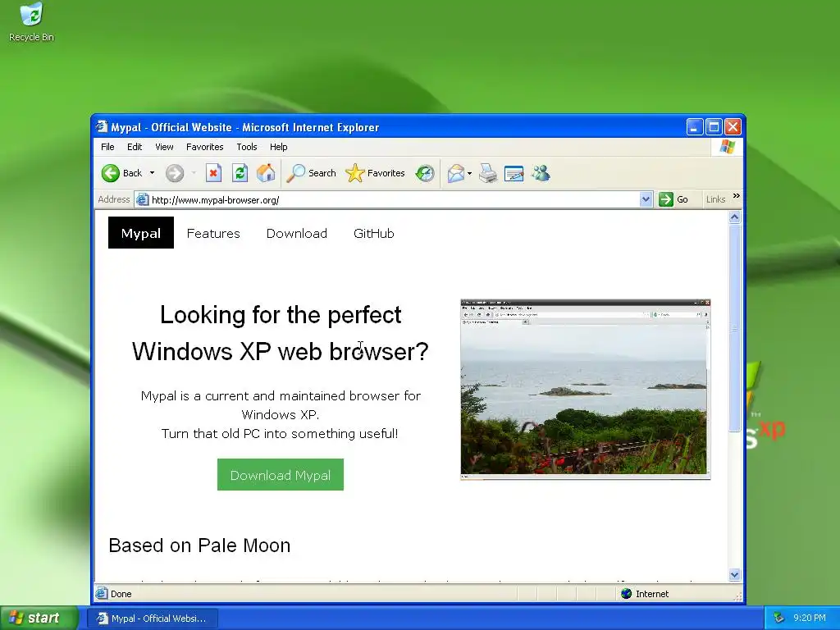This screenshot has width=840, height=630.
Task: Click the Print icon
Action: [x=488, y=173]
